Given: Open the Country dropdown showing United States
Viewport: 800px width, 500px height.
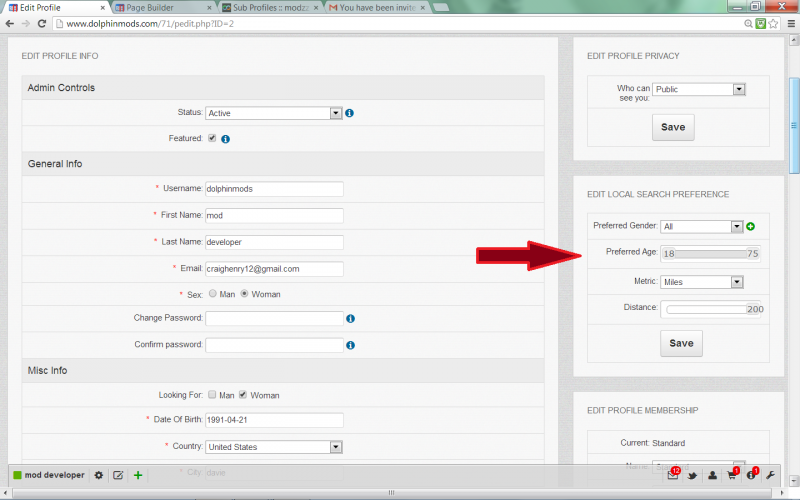Looking at the screenshot, I should [273, 447].
